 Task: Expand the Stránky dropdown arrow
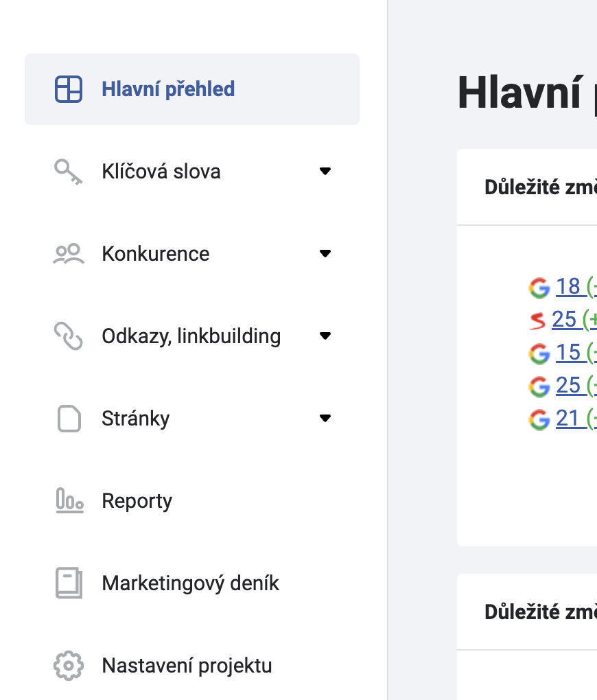tap(325, 419)
